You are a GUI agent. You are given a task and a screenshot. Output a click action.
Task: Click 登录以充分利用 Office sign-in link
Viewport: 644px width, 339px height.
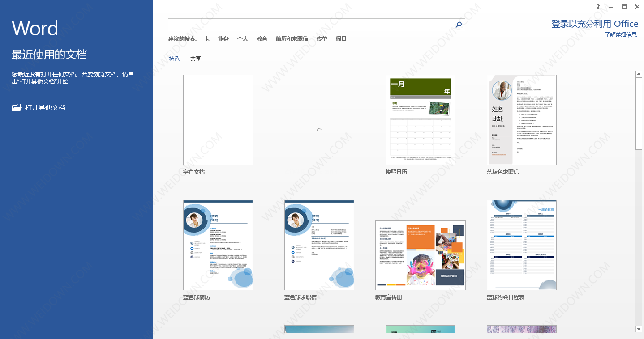(x=595, y=24)
